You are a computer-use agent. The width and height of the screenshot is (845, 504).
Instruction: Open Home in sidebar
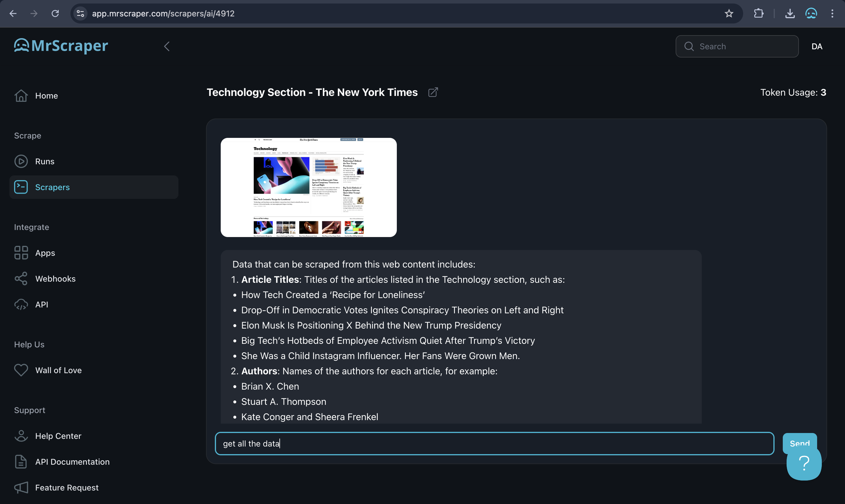pyautogui.click(x=94, y=96)
